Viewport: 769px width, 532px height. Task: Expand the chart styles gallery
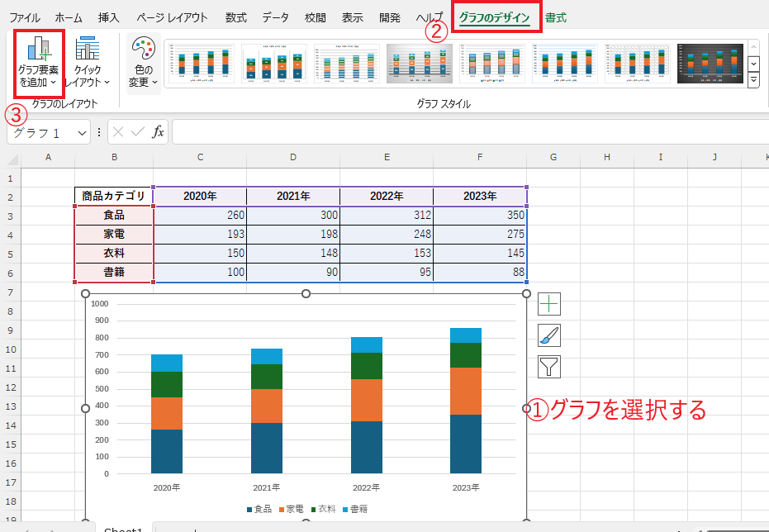[753, 80]
